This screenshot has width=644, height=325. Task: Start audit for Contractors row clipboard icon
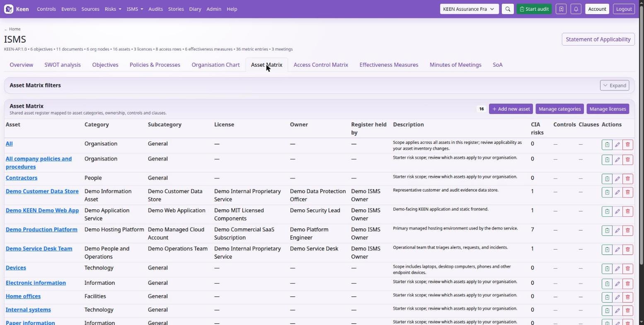tap(607, 179)
